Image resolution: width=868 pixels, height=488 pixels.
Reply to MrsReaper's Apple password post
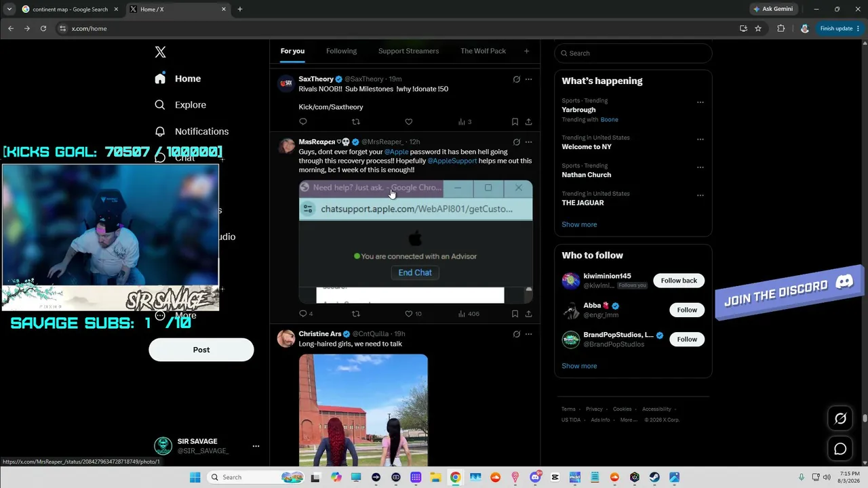[303, 314]
